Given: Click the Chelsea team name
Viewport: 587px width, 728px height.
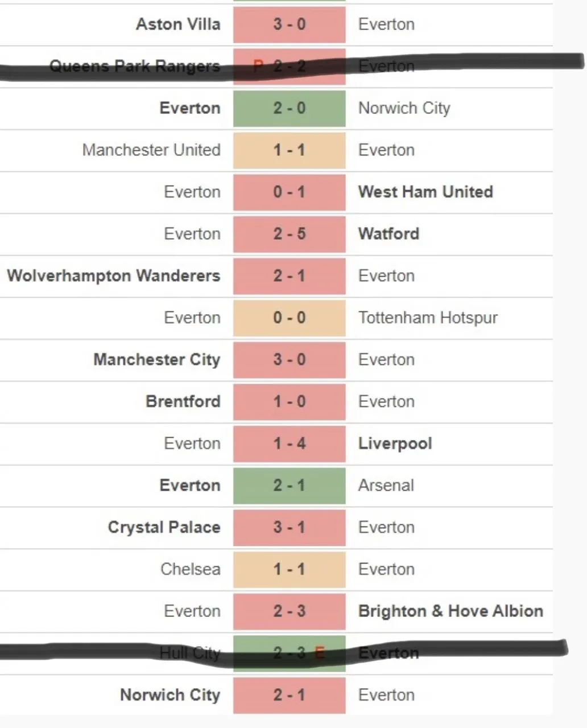Looking at the screenshot, I should click(190, 569).
